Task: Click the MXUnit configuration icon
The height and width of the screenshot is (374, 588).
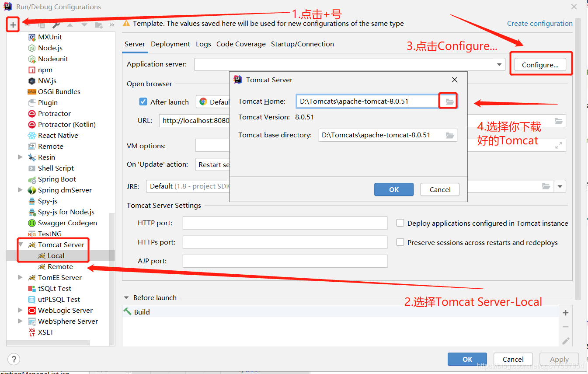Action: tap(31, 37)
